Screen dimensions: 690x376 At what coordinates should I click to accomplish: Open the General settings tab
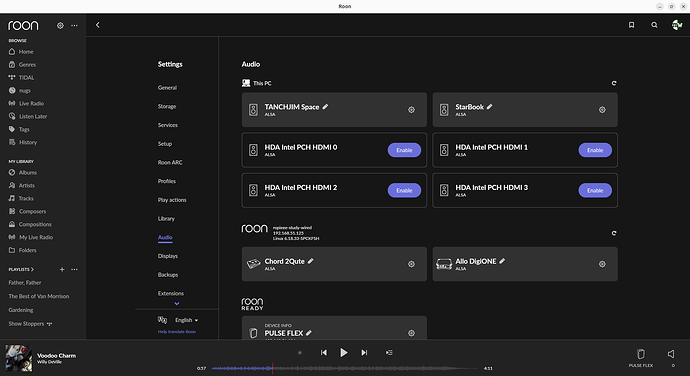pyautogui.click(x=167, y=88)
